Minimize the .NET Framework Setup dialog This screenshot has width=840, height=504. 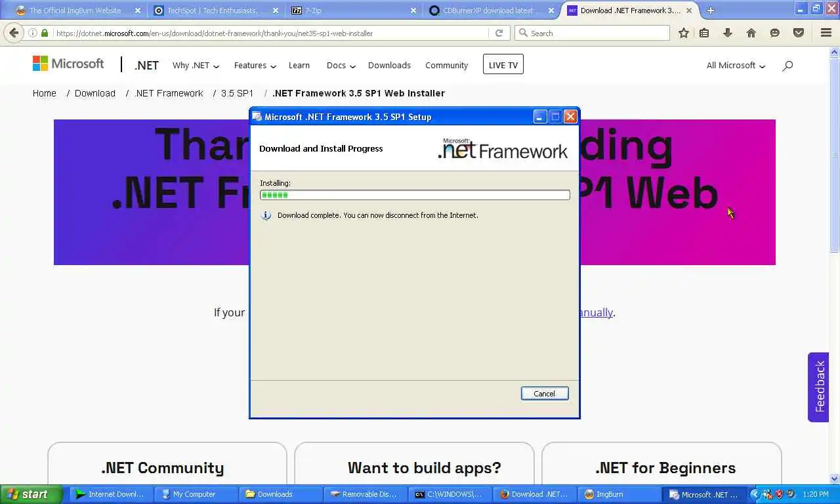click(x=539, y=117)
